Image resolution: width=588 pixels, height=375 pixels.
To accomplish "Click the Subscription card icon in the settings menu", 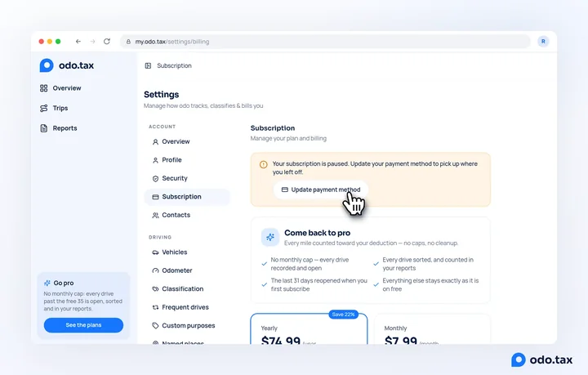I will (x=155, y=197).
